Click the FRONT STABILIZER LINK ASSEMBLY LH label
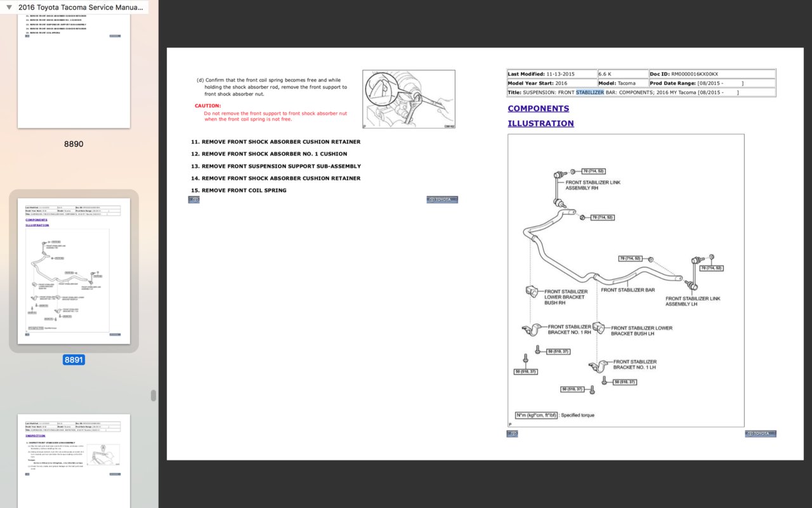The image size is (812, 508). (693, 301)
